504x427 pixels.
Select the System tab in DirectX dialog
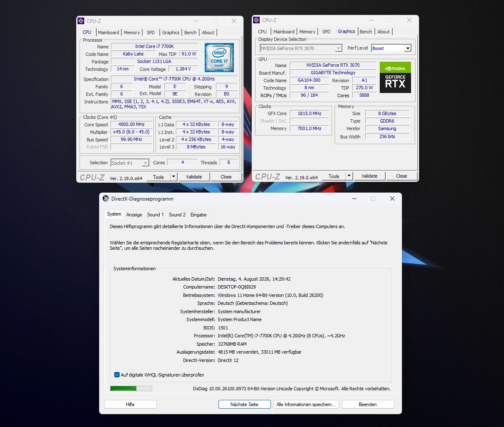(114, 214)
